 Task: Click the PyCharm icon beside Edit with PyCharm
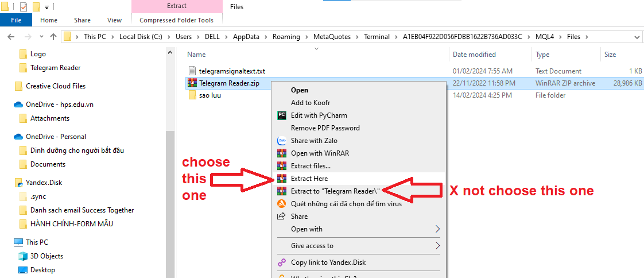coord(282,115)
